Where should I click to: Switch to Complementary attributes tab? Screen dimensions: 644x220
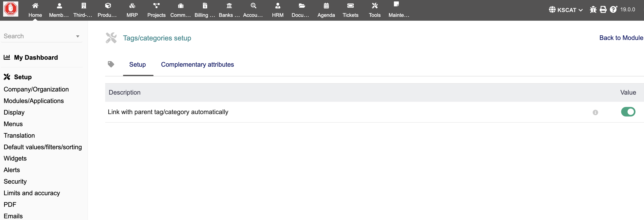pyautogui.click(x=197, y=65)
